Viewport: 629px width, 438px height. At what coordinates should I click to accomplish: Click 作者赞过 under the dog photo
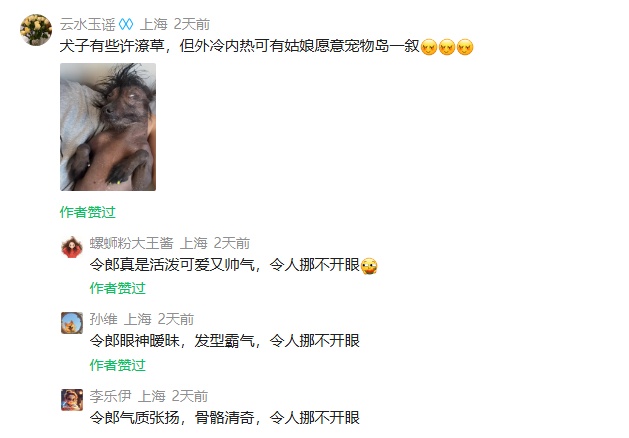click(x=87, y=212)
